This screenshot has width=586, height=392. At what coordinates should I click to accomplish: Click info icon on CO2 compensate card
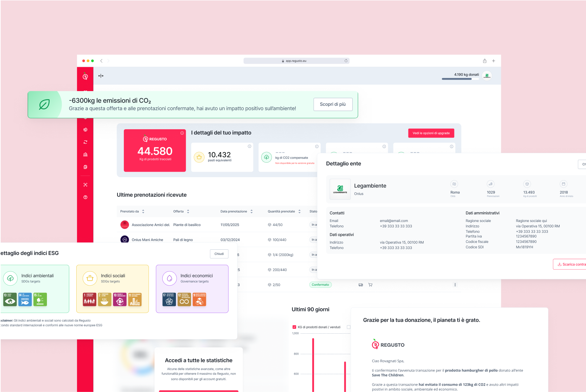click(x=317, y=146)
